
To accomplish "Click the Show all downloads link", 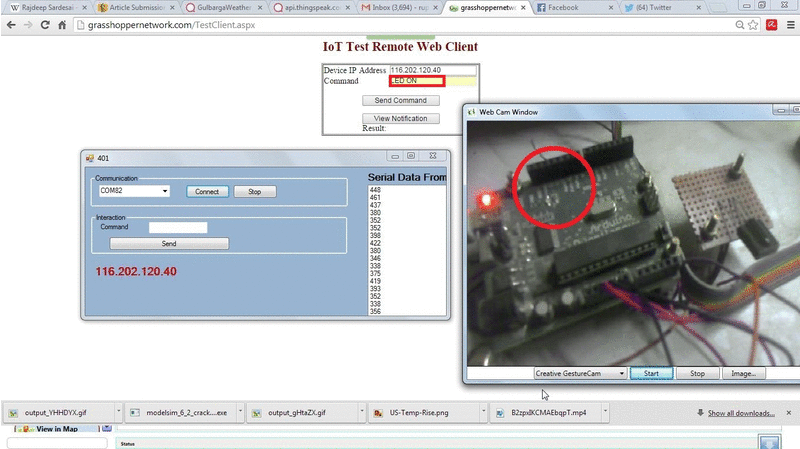I will (741, 413).
